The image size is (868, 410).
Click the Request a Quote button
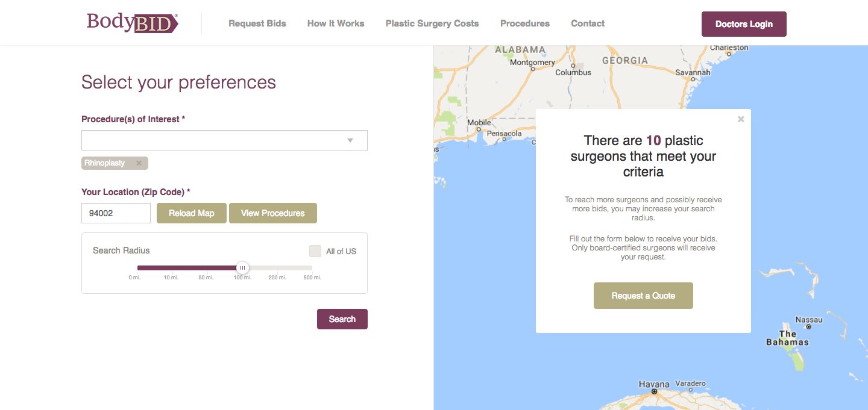[x=643, y=296]
